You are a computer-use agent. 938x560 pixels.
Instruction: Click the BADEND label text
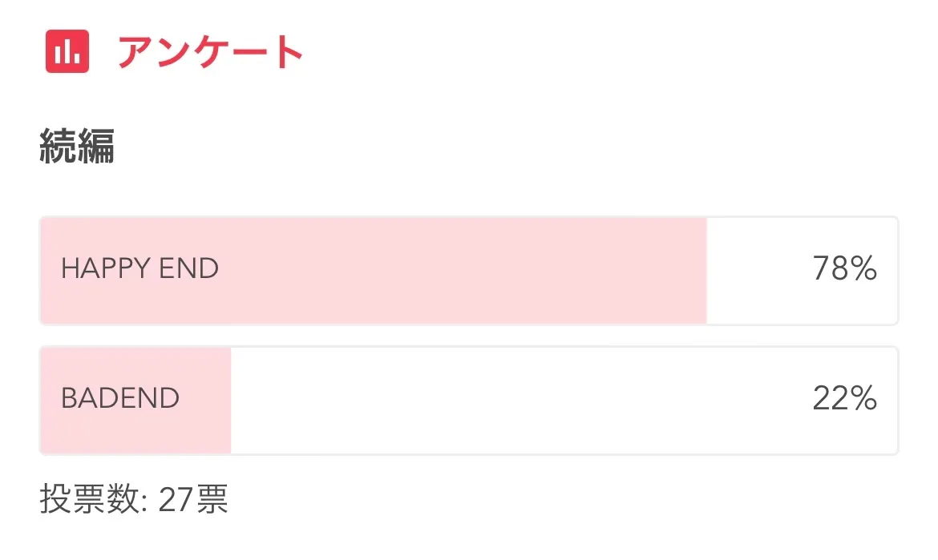tap(120, 398)
